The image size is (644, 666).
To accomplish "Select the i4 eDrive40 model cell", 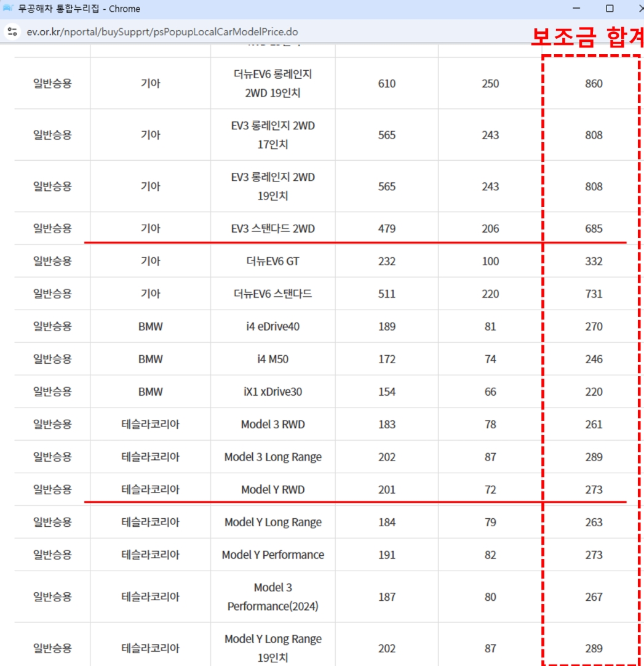I will (x=272, y=327).
